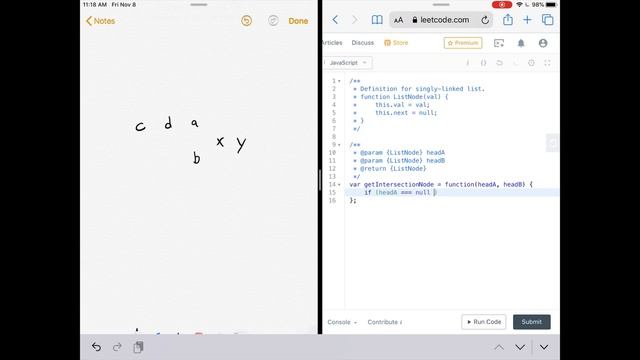Open the JavaScript language dropdown
This screenshot has height=360, width=640.
[x=348, y=63]
